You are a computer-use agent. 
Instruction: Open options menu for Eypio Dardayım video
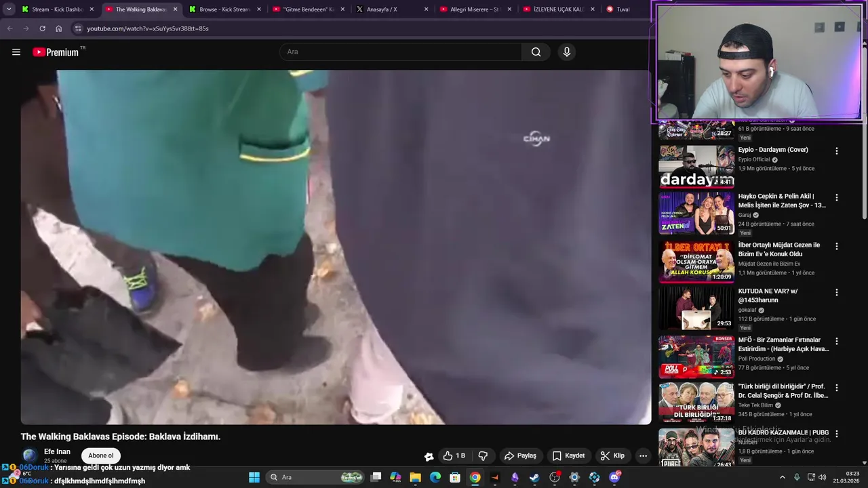coord(836,151)
